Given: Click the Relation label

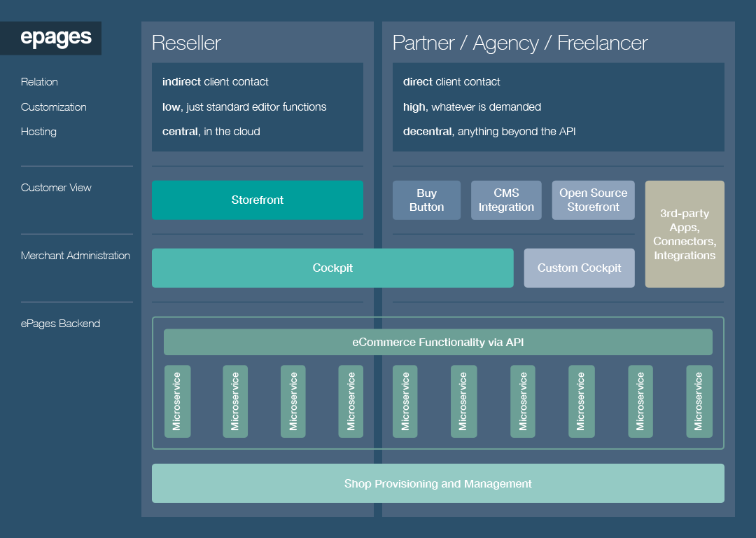Looking at the screenshot, I should (39, 82).
